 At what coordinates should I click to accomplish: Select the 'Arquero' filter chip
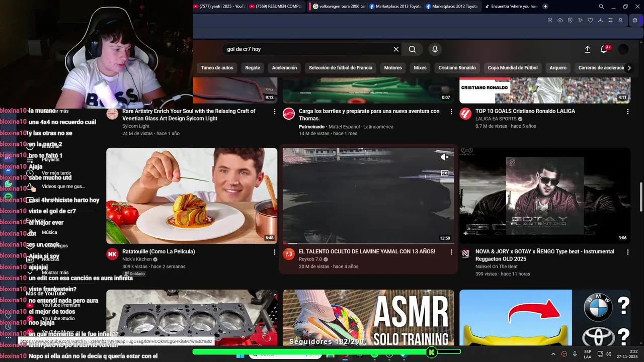tap(558, 68)
